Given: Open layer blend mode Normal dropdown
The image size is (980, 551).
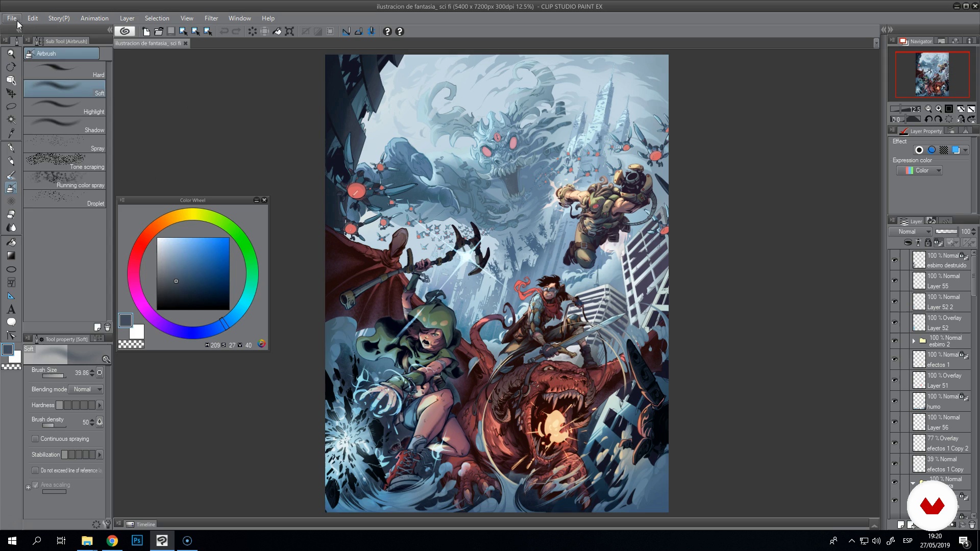Looking at the screenshot, I should 911,232.
